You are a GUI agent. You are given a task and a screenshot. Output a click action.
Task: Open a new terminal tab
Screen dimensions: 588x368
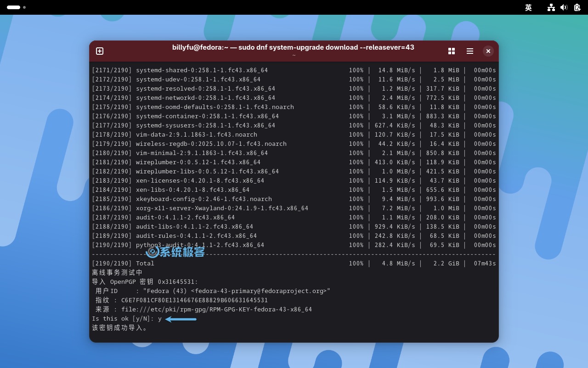coord(100,51)
